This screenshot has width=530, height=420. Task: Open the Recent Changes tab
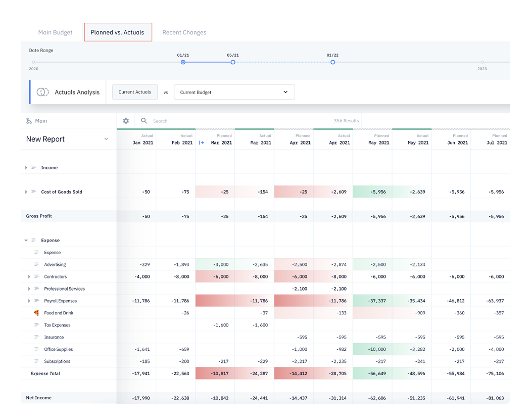(x=184, y=32)
